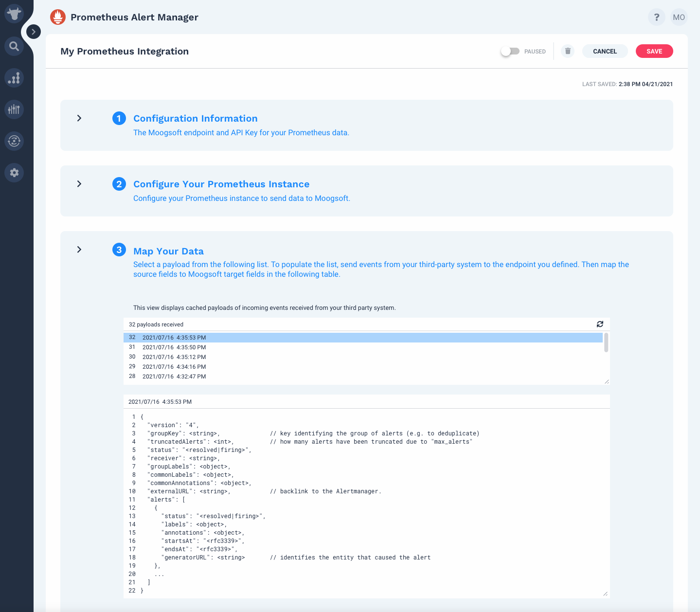Open the search icon in sidebar
Viewport: 700px width, 612px height.
coord(14,46)
